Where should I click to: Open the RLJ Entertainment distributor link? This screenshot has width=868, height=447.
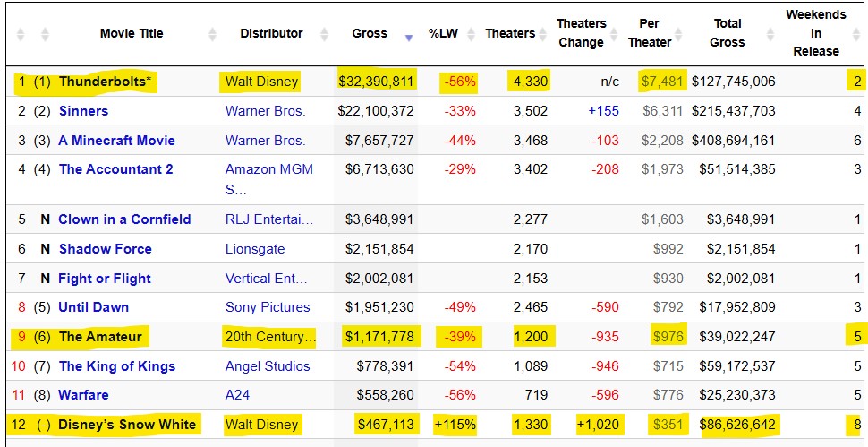click(x=269, y=219)
